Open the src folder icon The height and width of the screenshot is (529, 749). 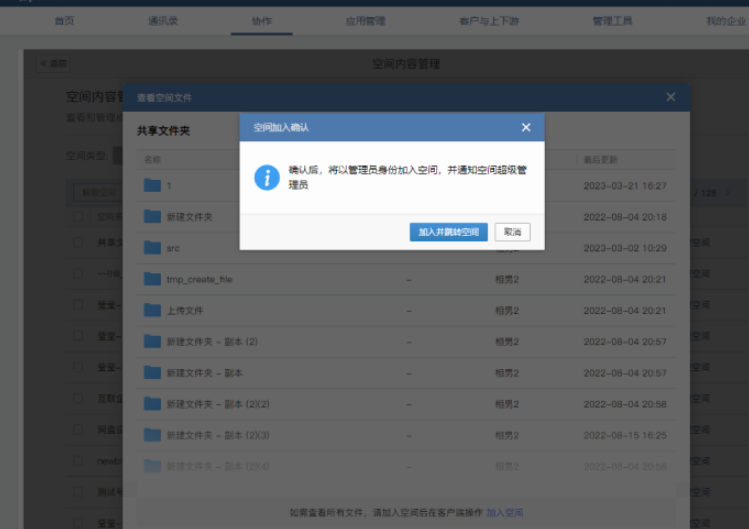pyautogui.click(x=152, y=247)
